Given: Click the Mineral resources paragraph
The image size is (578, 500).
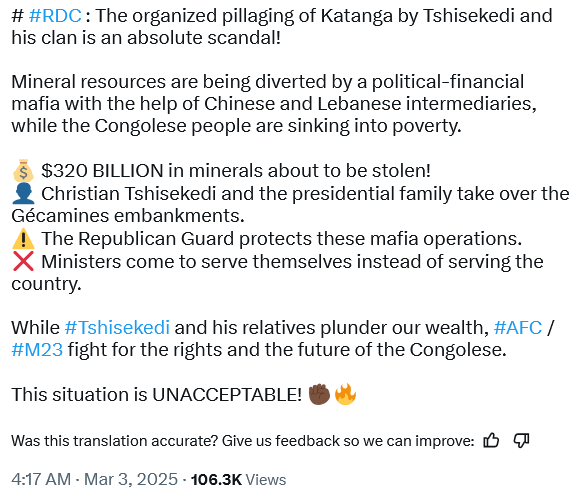Looking at the screenshot, I should 274,104.
